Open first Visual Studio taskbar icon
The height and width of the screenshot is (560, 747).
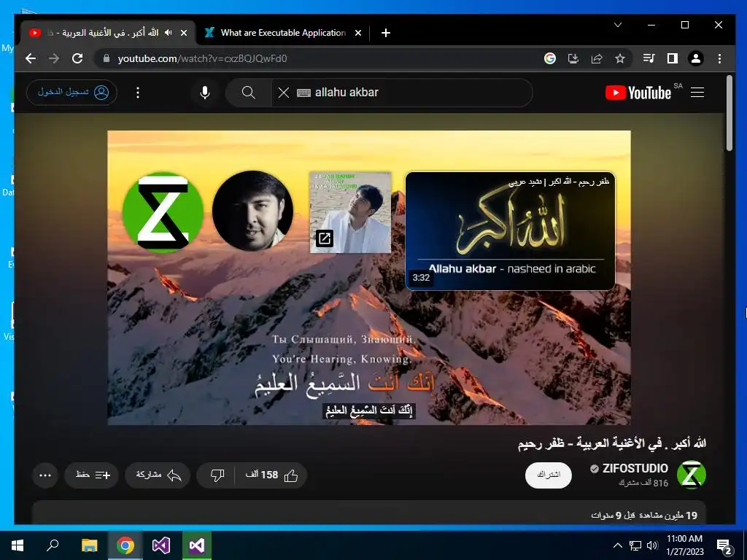coord(161,545)
